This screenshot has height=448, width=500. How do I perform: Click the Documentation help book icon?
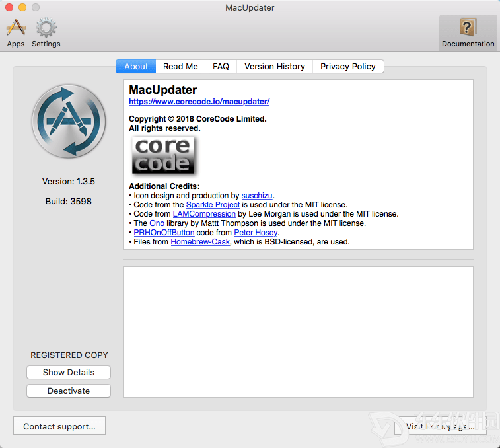pyautogui.click(x=468, y=32)
